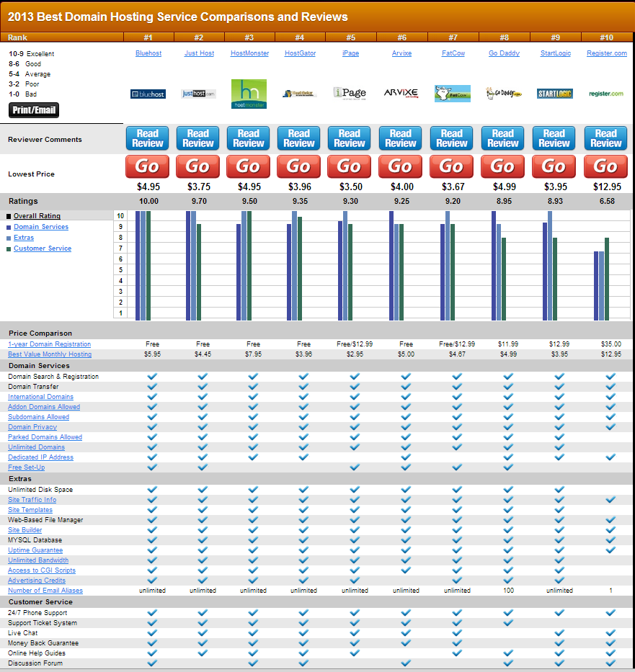Open the iPage text link
Image resolution: width=635 pixels, height=672 pixels.
pyautogui.click(x=351, y=53)
